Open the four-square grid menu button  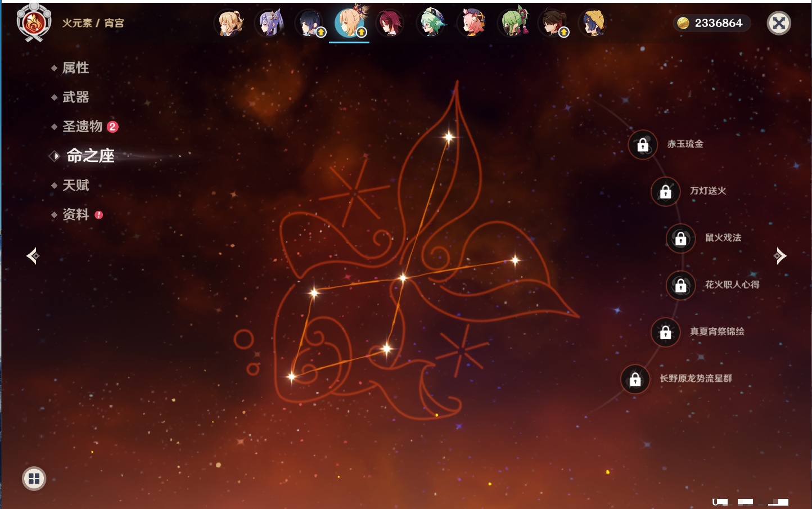[34, 479]
